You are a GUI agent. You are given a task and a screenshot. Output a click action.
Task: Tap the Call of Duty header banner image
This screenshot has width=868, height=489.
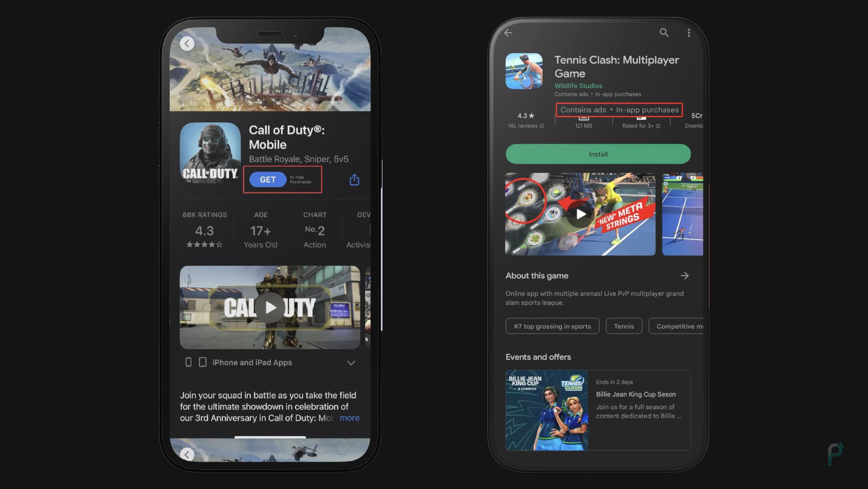pos(270,69)
